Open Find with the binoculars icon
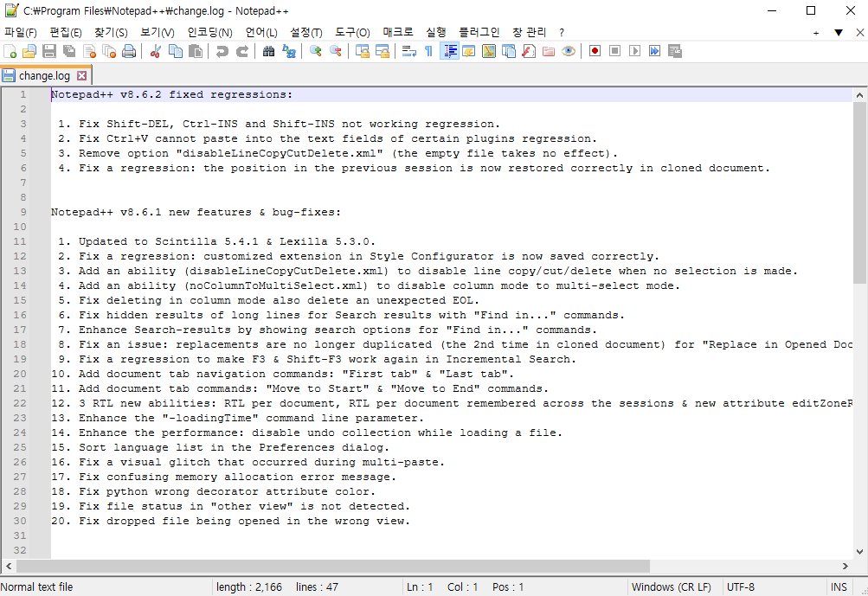The image size is (868, 596). [268, 51]
